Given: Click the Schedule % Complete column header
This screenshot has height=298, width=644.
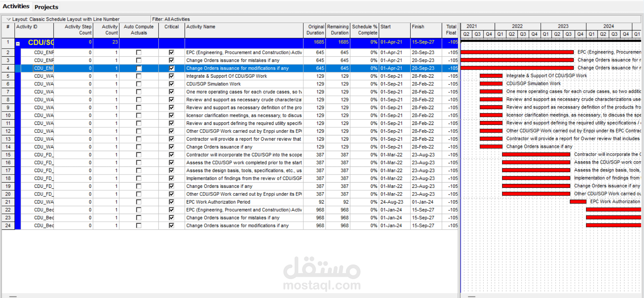Looking at the screenshot, I should click(365, 30).
